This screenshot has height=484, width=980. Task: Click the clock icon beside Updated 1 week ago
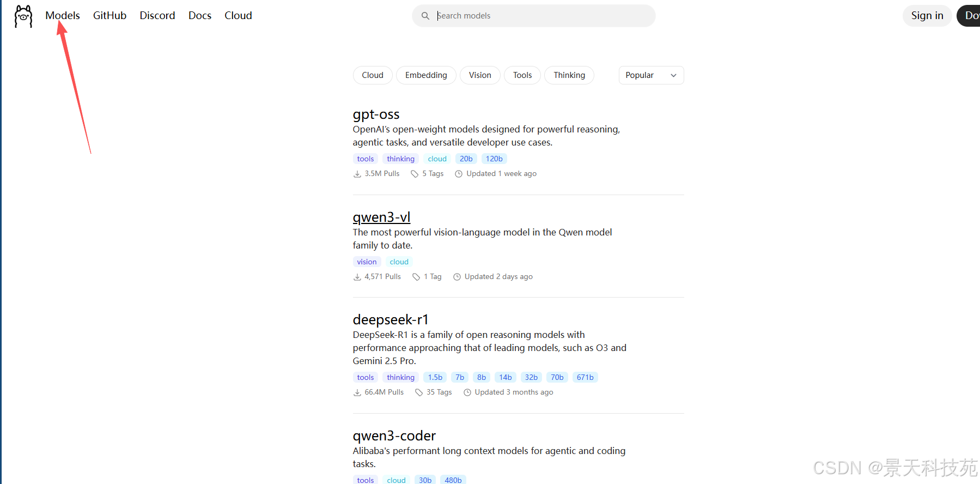459,174
